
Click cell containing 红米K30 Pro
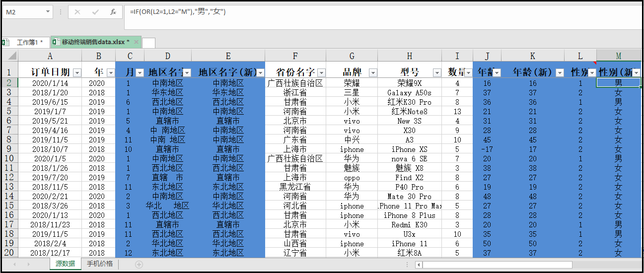(410, 102)
